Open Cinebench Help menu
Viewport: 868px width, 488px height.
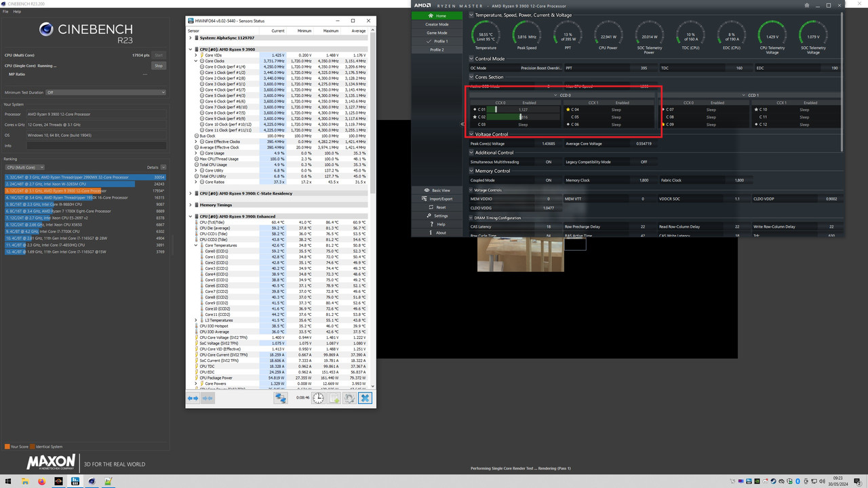[17, 12]
